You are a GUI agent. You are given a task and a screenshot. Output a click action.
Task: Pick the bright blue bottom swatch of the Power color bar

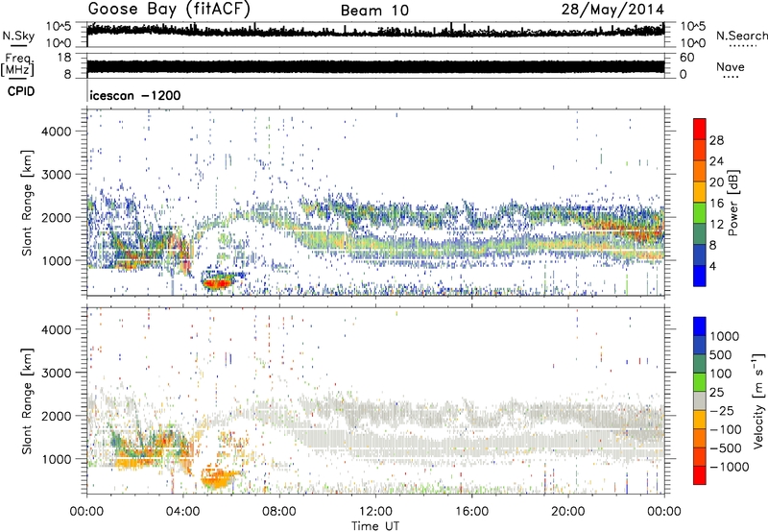pos(700,276)
